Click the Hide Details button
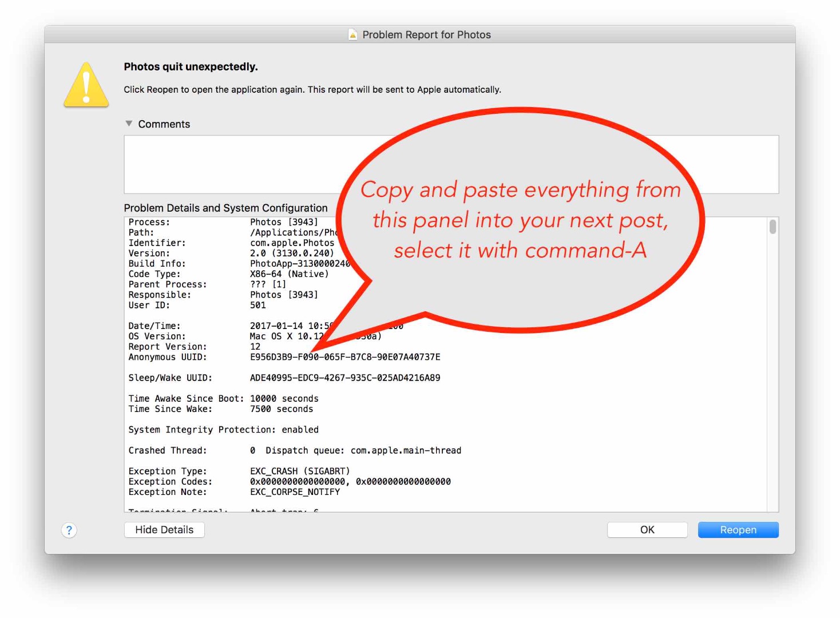840x618 pixels. point(164,530)
